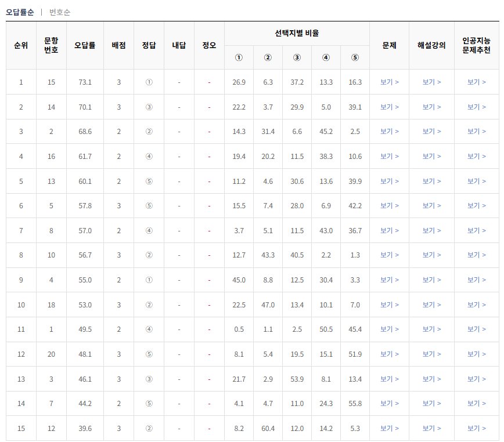Open 인공지능 문제추천 보기 for rank 3 row
This screenshot has width=504, height=442.
coord(477,132)
